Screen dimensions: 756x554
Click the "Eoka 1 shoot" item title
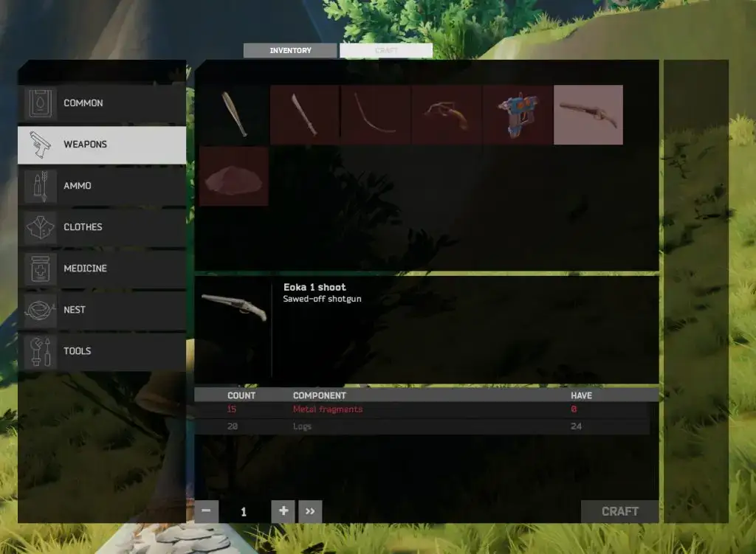click(x=315, y=288)
